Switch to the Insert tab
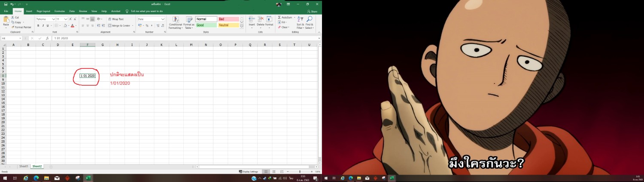The height and width of the screenshot is (182, 644). coord(29,11)
